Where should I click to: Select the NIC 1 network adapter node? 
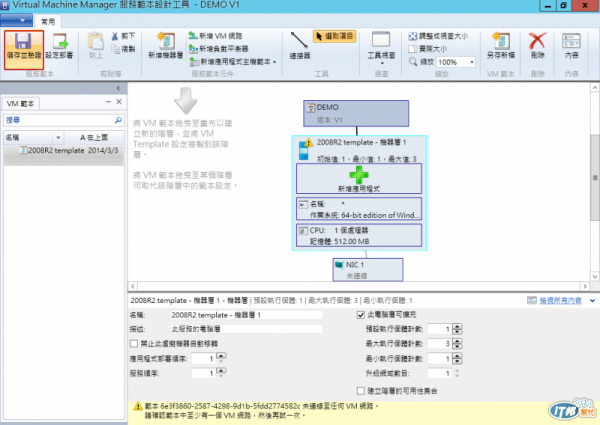click(368, 270)
